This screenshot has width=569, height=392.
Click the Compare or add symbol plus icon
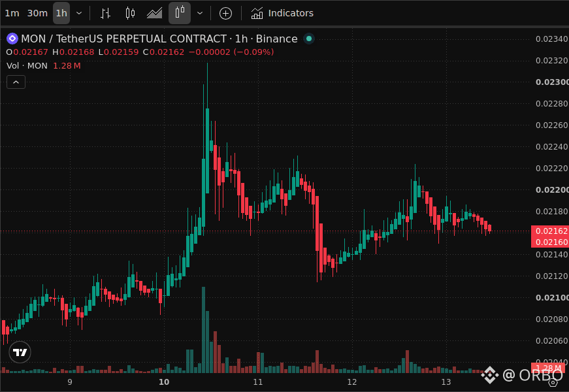pos(225,14)
